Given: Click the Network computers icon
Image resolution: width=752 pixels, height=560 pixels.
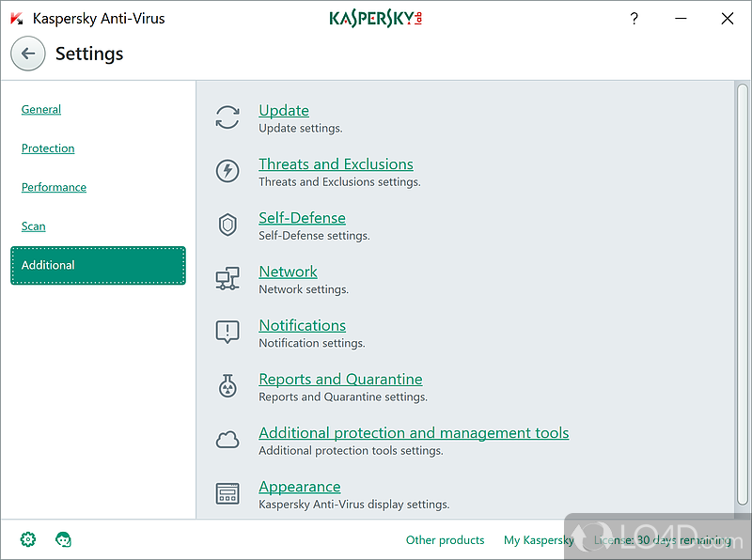Looking at the screenshot, I should tap(227, 278).
